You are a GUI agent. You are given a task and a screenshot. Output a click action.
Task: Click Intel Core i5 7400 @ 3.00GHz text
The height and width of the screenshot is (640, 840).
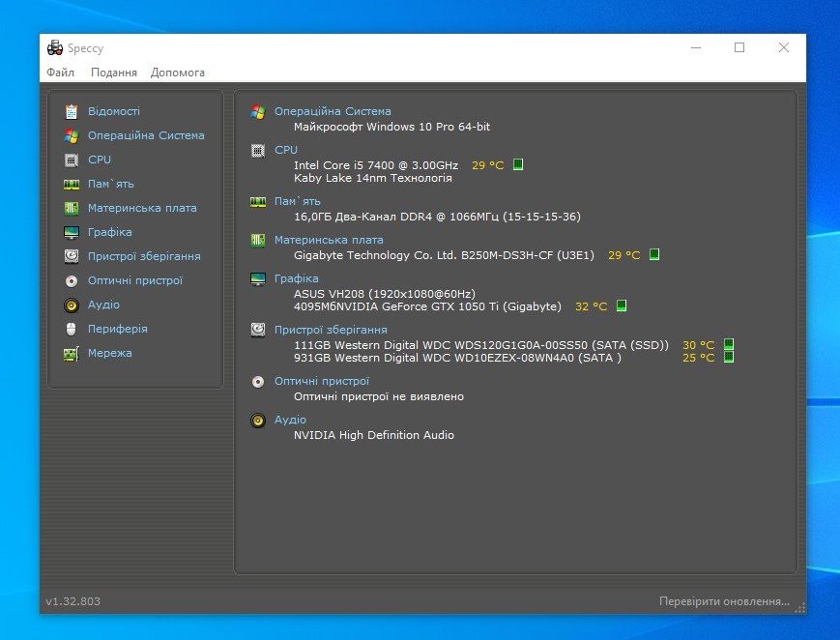376,165
